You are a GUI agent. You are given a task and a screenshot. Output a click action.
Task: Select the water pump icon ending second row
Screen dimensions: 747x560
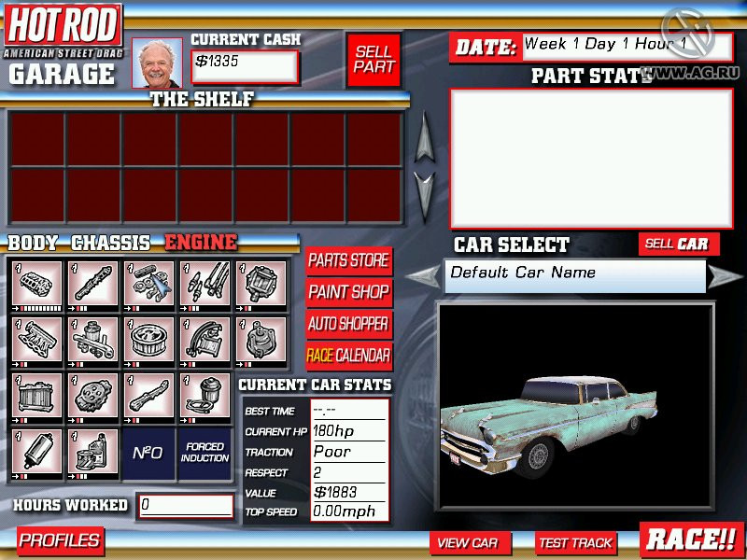tap(261, 340)
